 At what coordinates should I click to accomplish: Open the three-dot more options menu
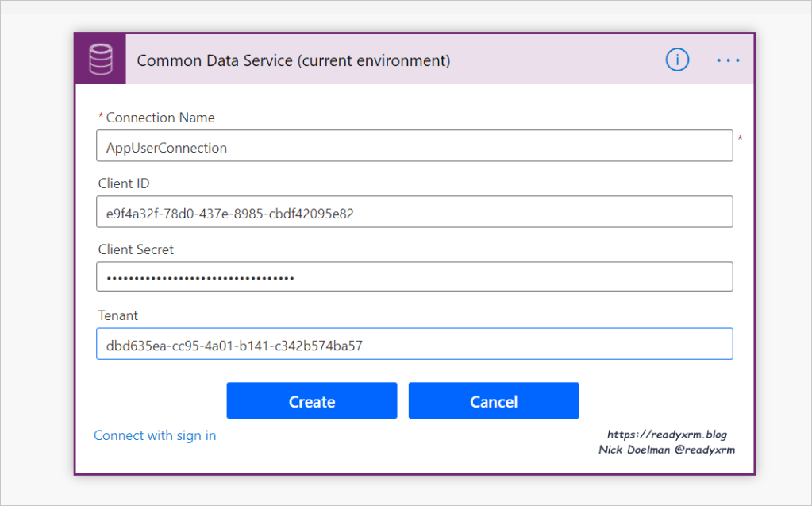click(727, 60)
